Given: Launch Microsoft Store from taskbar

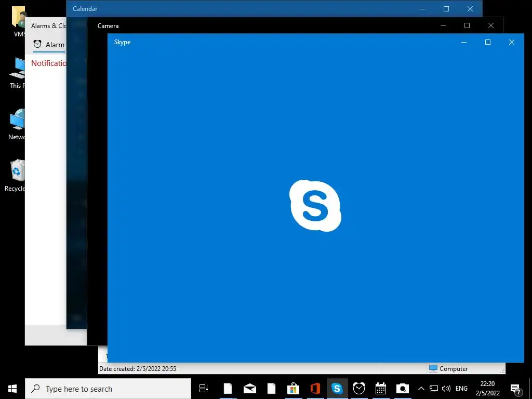Looking at the screenshot, I should tap(293, 389).
